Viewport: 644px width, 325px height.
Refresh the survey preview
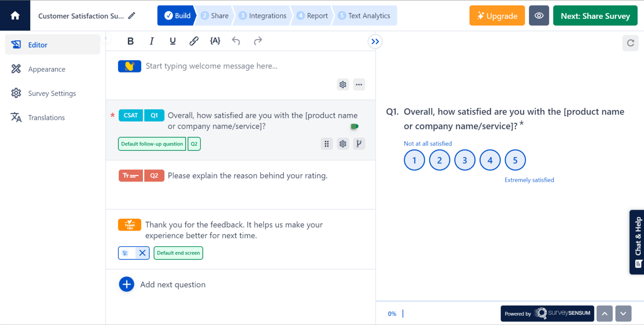(x=630, y=43)
